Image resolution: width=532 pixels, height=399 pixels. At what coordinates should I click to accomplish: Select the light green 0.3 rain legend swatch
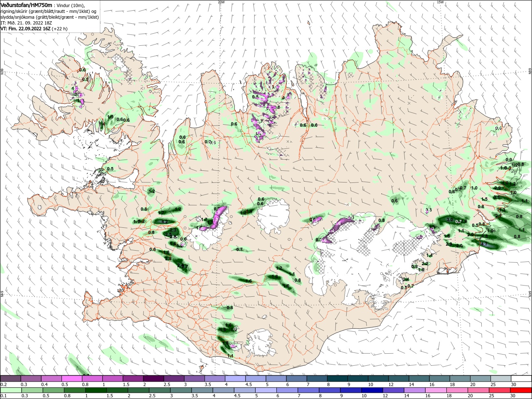33,390
